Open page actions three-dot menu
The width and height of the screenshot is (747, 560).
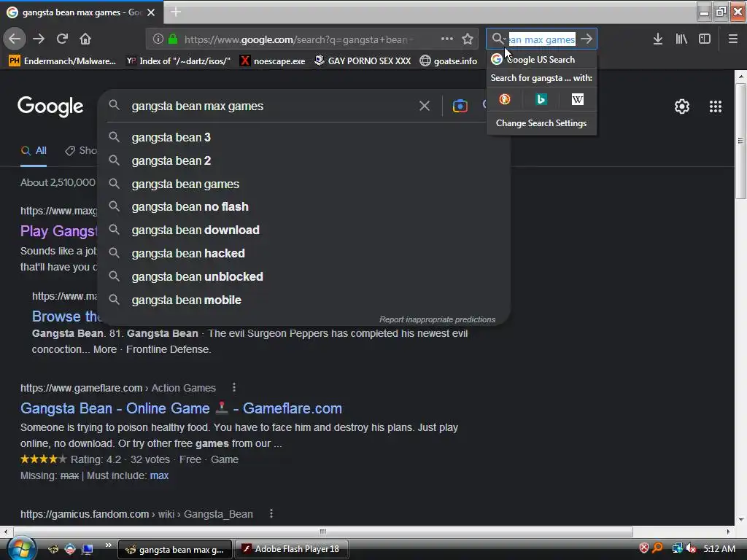pos(447,39)
